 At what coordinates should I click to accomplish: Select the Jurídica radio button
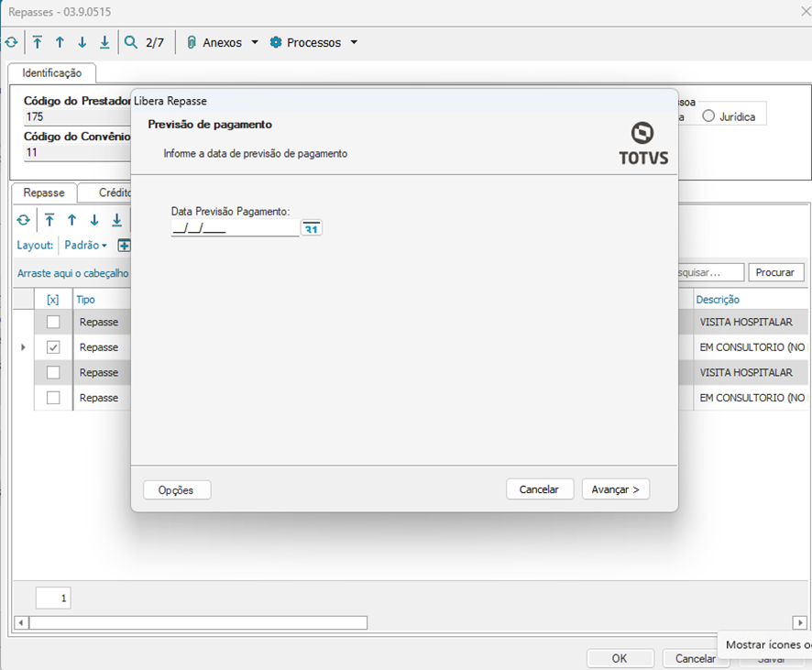708,116
